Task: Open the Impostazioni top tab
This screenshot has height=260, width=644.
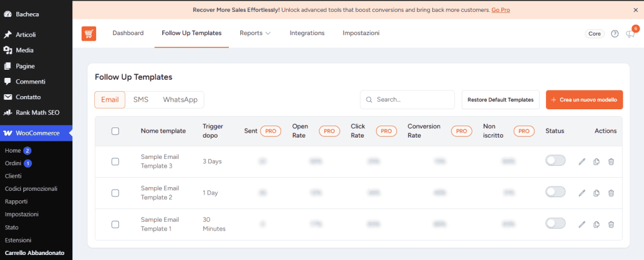Action: tap(361, 33)
